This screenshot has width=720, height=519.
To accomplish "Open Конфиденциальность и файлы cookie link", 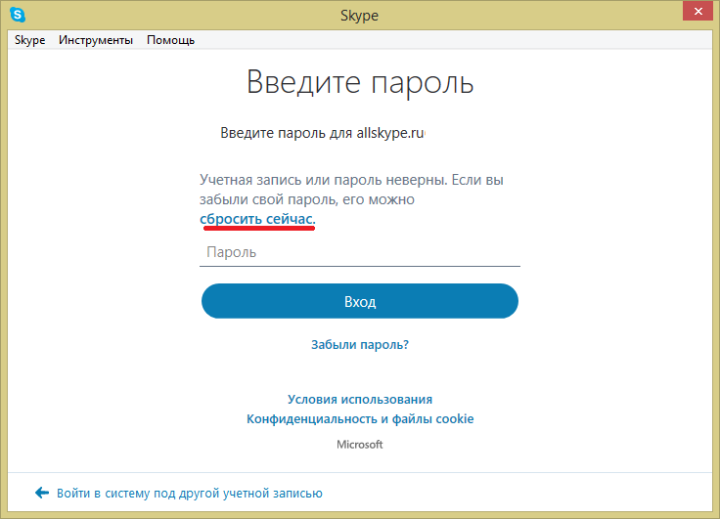I will [x=360, y=419].
